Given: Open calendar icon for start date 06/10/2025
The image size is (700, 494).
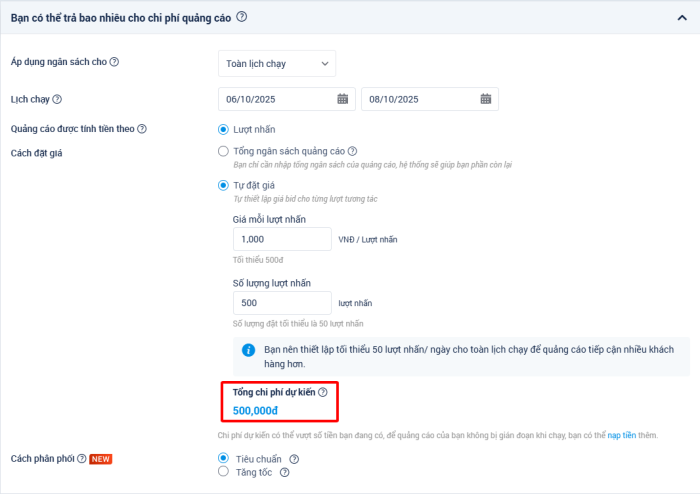Looking at the screenshot, I should (x=343, y=99).
